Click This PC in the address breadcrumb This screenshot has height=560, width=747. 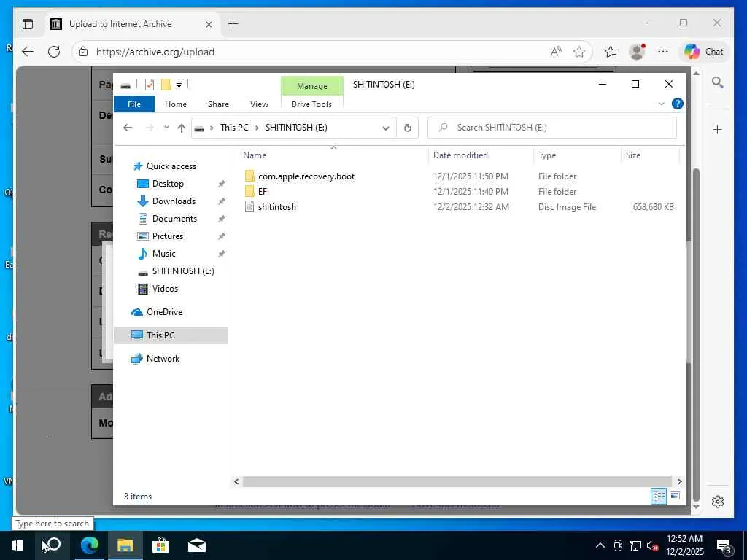coord(234,128)
